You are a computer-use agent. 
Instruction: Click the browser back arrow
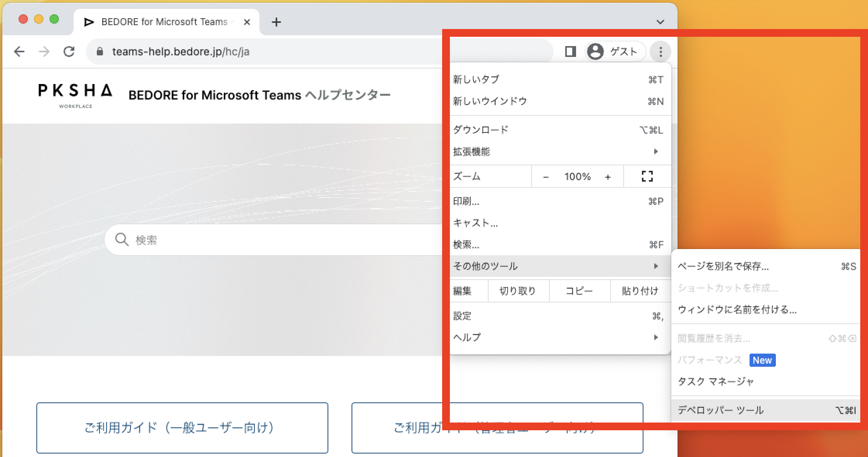point(19,52)
